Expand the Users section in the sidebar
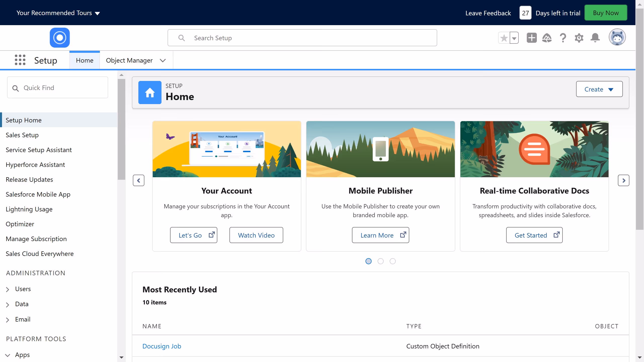 [x=8, y=289]
